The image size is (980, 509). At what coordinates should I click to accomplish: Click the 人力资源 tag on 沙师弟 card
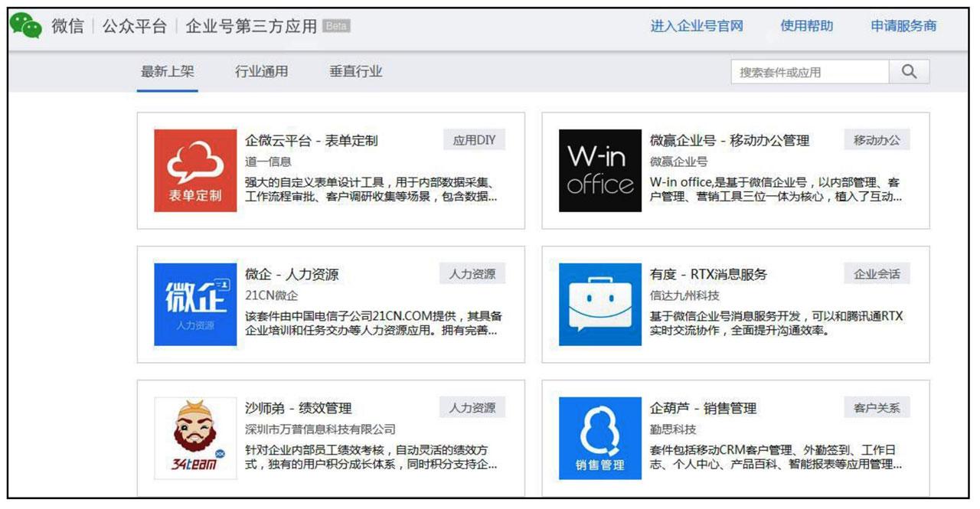(472, 408)
